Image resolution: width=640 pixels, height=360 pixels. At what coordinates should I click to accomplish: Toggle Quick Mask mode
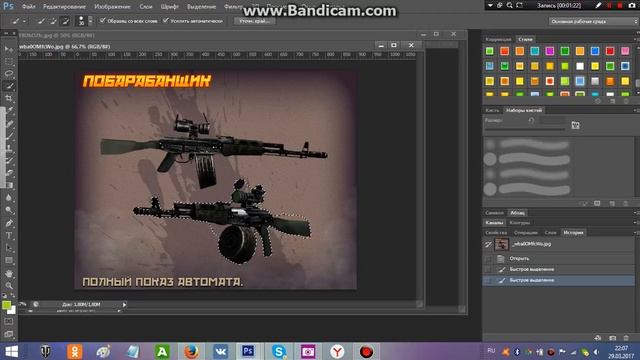tap(9, 322)
